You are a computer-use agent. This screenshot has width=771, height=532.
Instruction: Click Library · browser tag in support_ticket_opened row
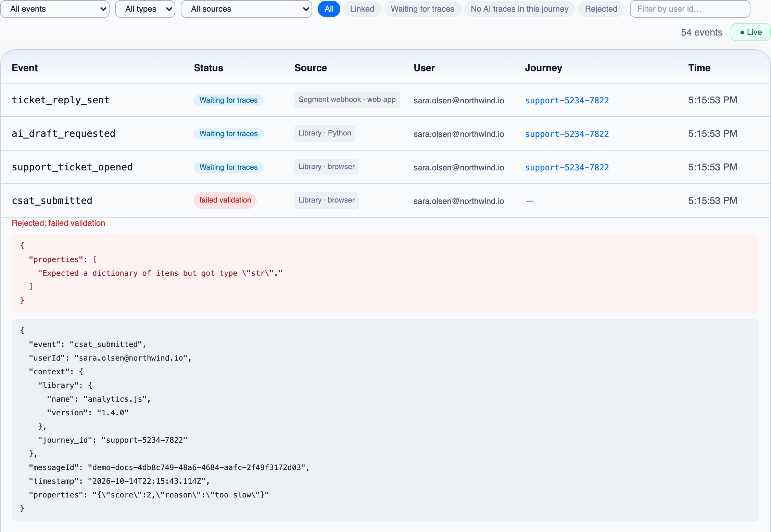[x=326, y=167]
